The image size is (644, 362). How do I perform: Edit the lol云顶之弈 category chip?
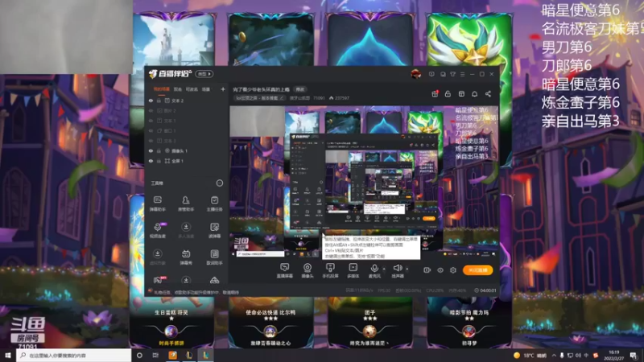point(259,98)
